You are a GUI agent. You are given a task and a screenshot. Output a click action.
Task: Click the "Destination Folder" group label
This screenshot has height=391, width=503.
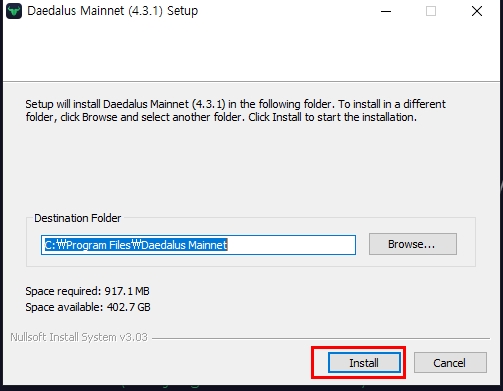click(78, 218)
